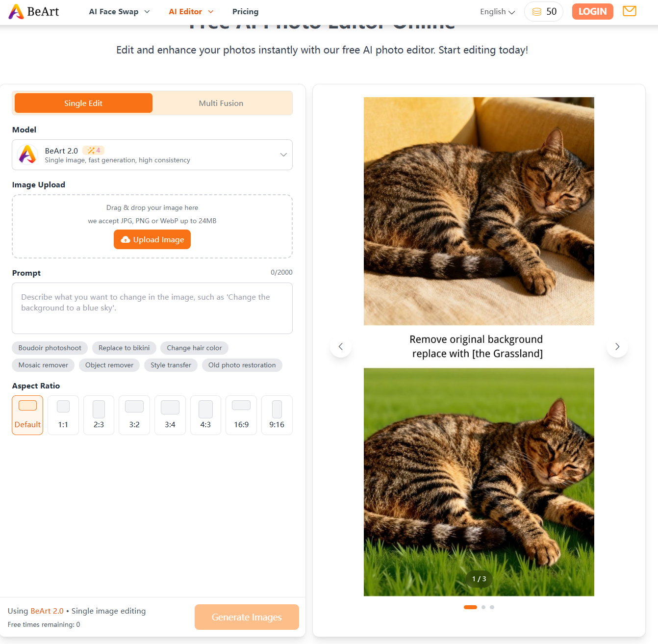The height and width of the screenshot is (644, 658).
Task: Click the LOGIN button
Action: 592,11
